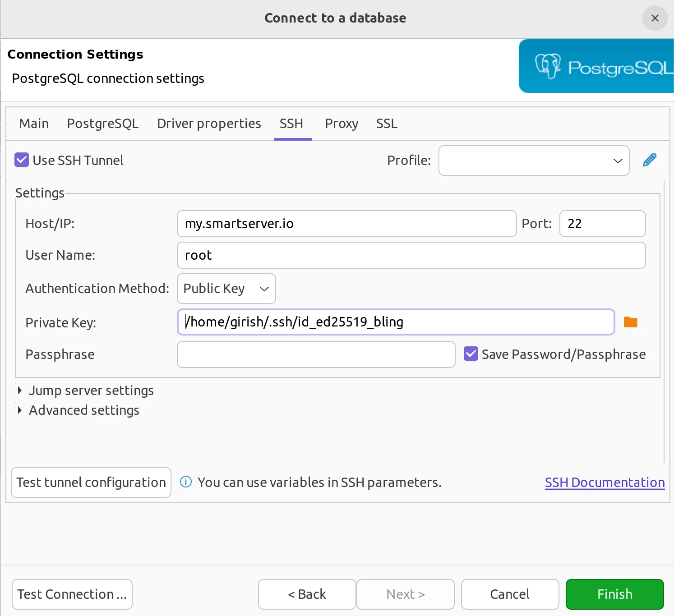This screenshot has height=616, width=674.
Task: Click the Test Connection button
Action: pyautogui.click(x=72, y=594)
